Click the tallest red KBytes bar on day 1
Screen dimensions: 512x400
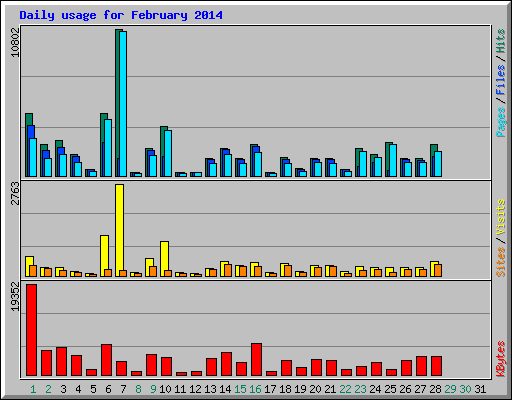[31, 330]
